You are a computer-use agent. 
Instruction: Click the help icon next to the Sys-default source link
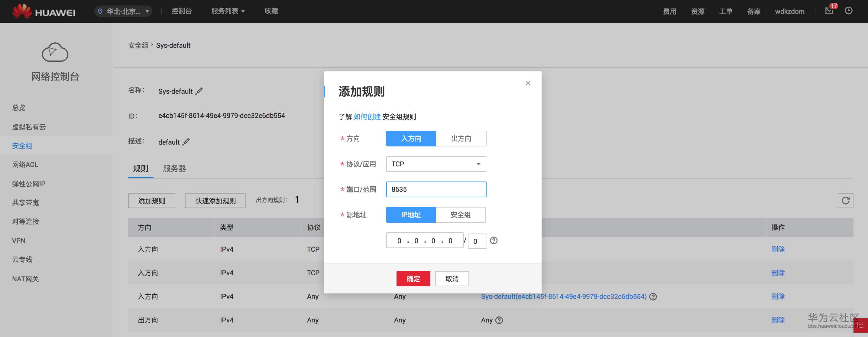[x=653, y=297]
